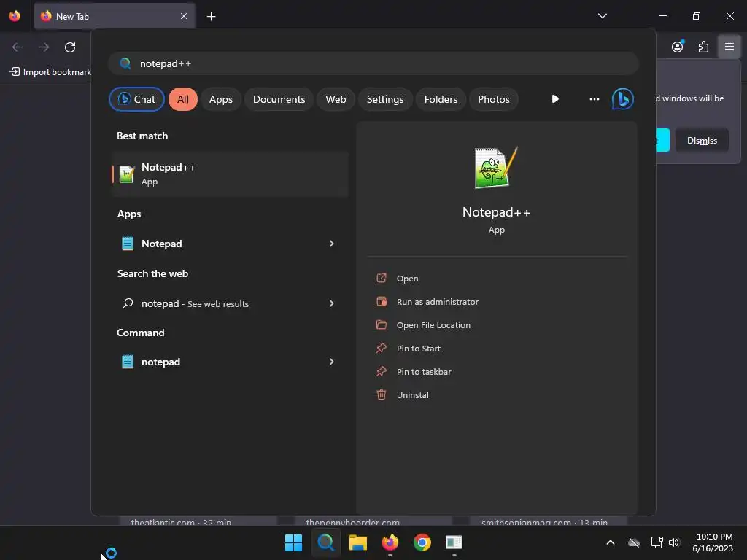Click the Bing icon beside search filters
This screenshot has height=560, width=747.
tap(622, 99)
